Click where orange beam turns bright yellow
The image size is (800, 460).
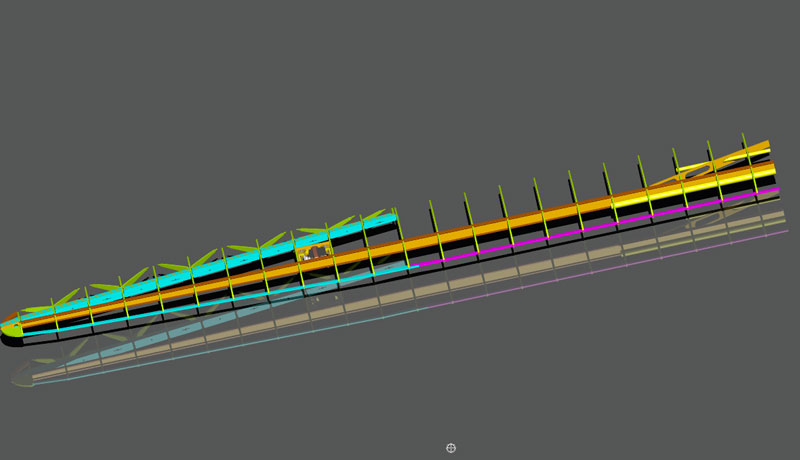tap(612, 201)
